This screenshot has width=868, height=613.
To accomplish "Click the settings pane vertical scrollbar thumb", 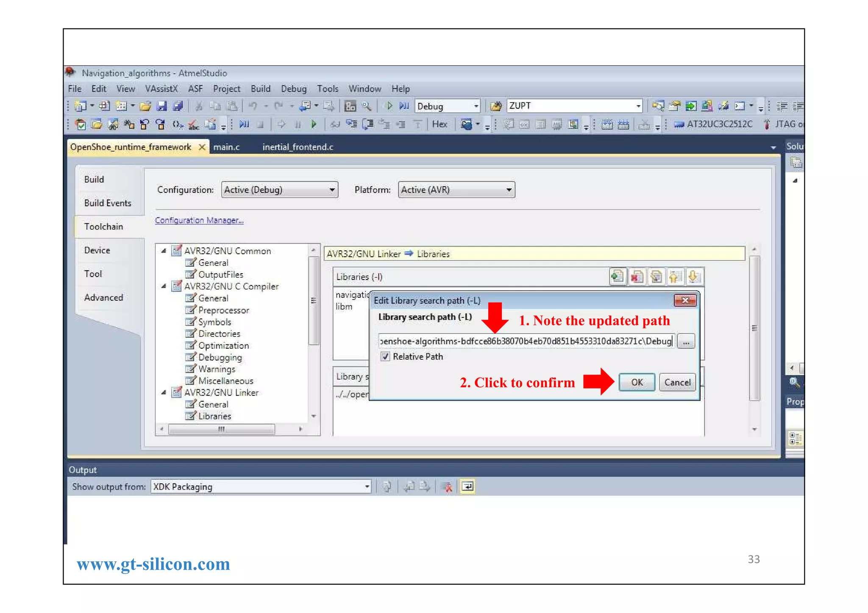I will tap(754, 328).
